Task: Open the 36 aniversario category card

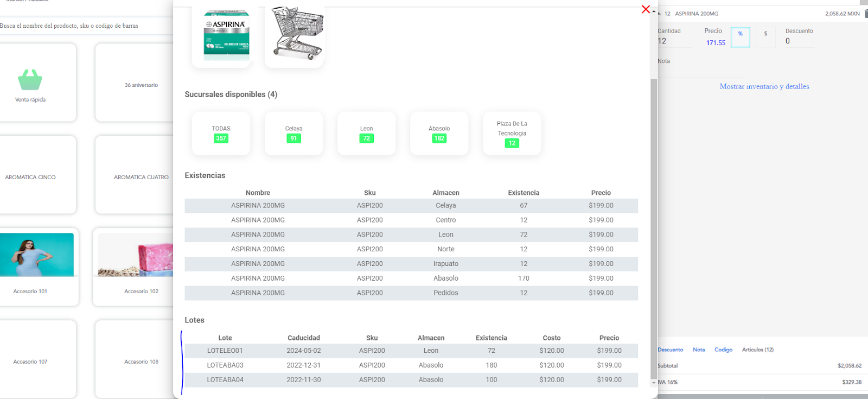Action: click(x=134, y=83)
